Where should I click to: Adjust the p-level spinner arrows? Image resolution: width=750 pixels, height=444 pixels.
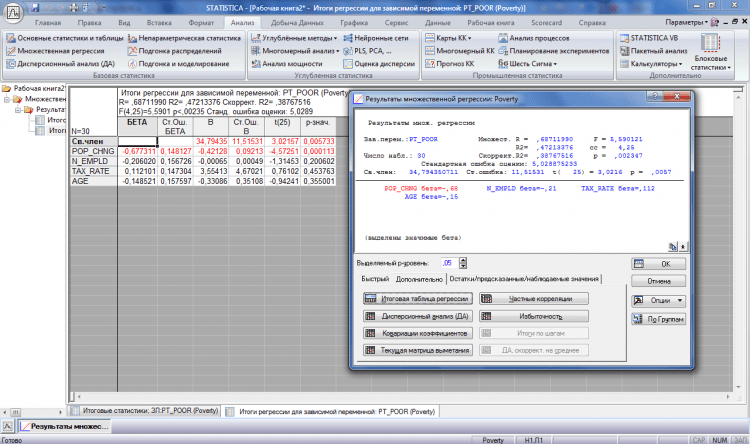[x=463, y=263]
